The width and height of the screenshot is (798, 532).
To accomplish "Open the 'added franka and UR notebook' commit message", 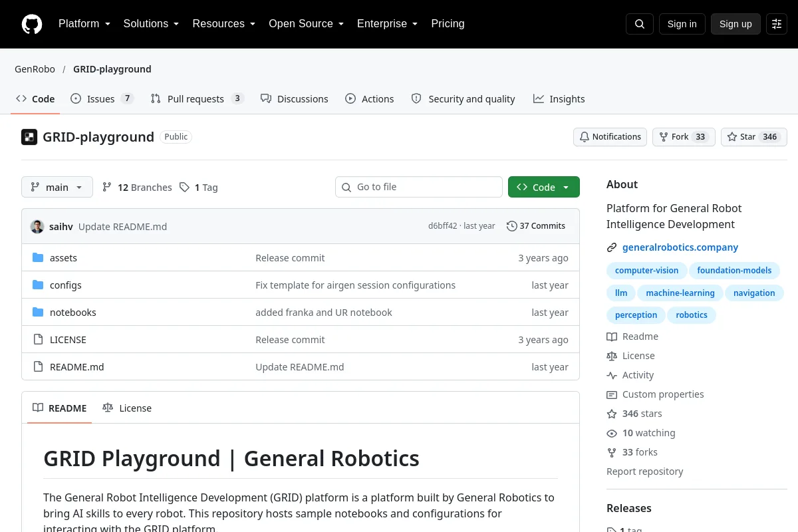I will (x=324, y=313).
